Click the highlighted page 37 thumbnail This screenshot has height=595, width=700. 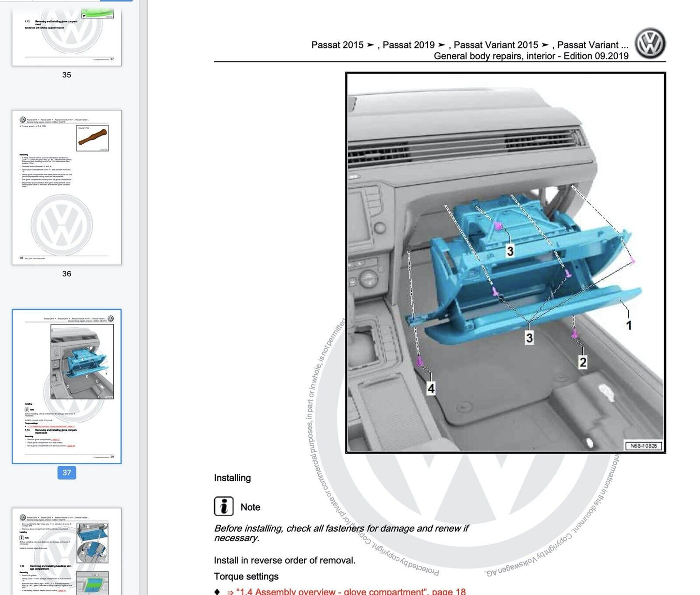(x=66, y=386)
